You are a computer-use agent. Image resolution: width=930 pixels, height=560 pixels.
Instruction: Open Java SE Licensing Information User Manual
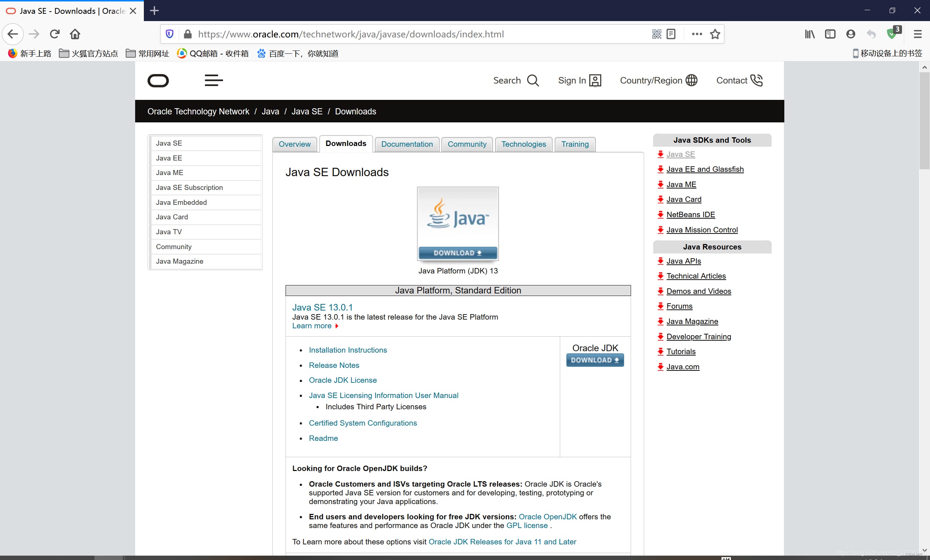pyautogui.click(x=384, y=395)
